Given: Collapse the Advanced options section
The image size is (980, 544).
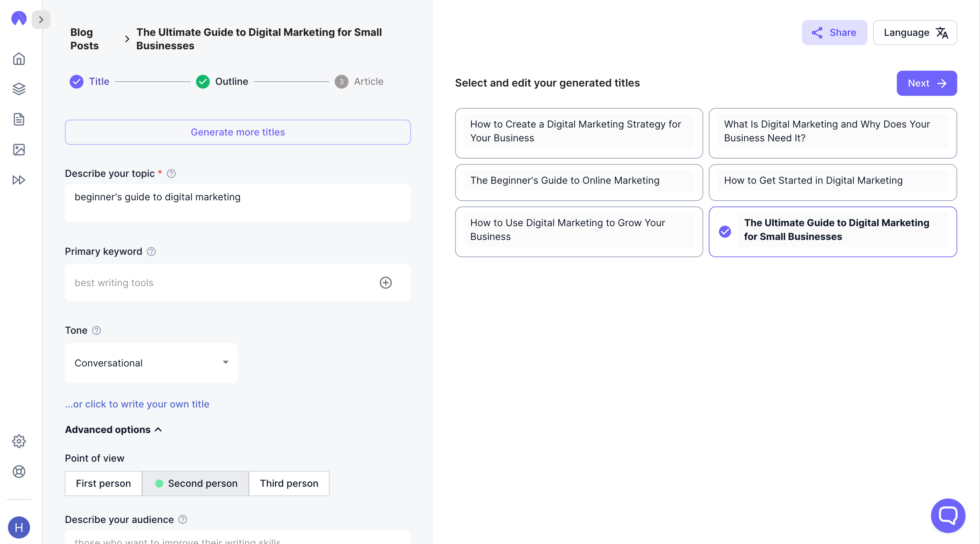Looking at the screenshot, I should [x=113, y=430].
